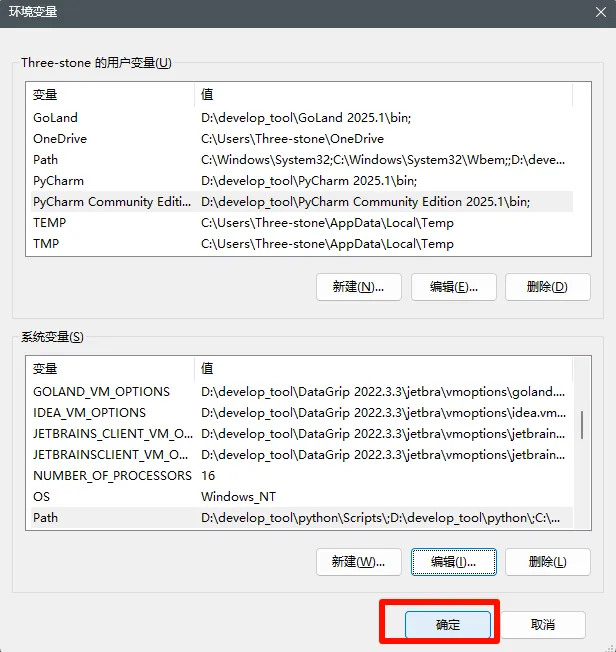This screenshot has height=652, width=616.
Task: Click 新建(W) to add system variable
Action: pos(359,562)
